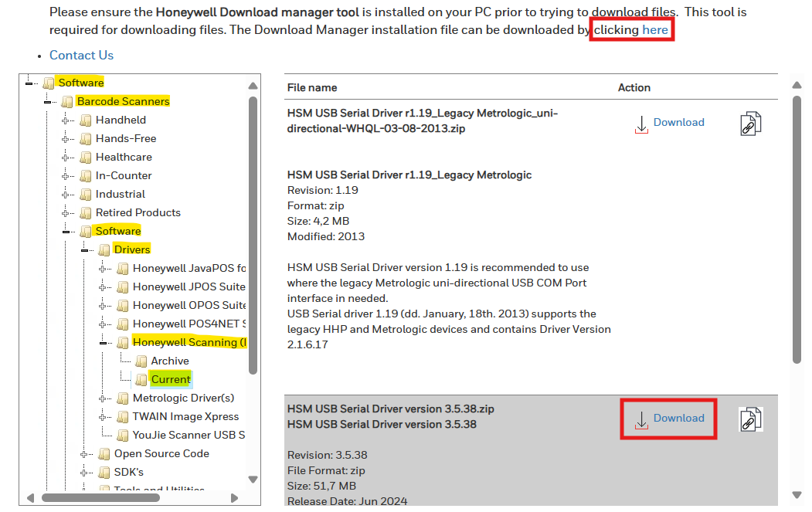Download HSM USB Serial Driver r1.19 Legacy
The height and width of the screenshot is (512, 812).
coord(670,123)
